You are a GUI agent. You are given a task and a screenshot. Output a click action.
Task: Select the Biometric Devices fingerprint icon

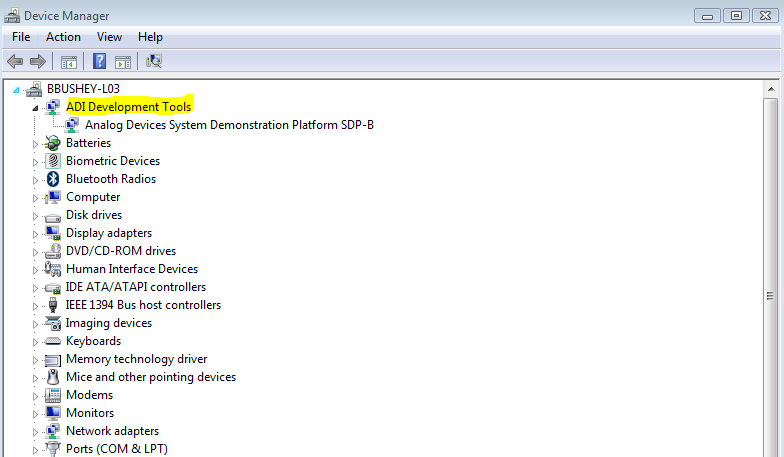[53, 161]
